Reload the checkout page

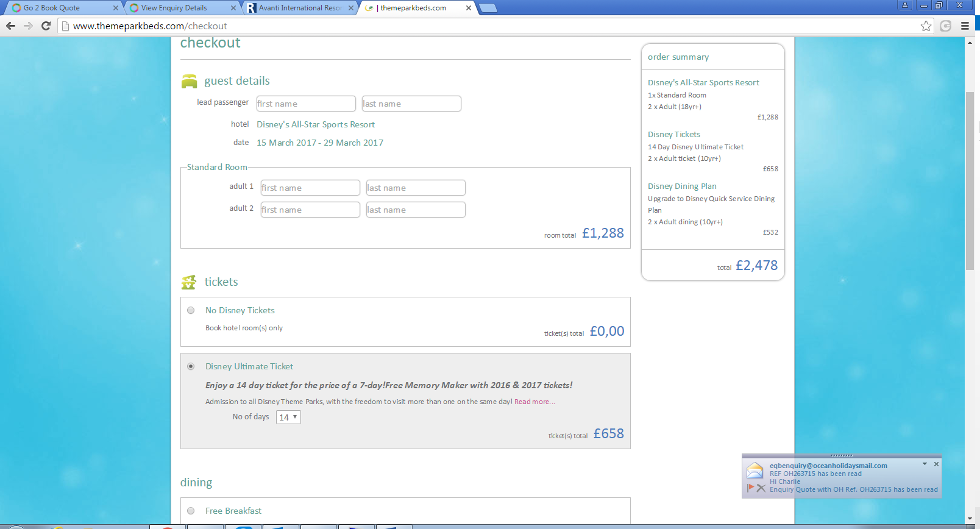[46, 26]
